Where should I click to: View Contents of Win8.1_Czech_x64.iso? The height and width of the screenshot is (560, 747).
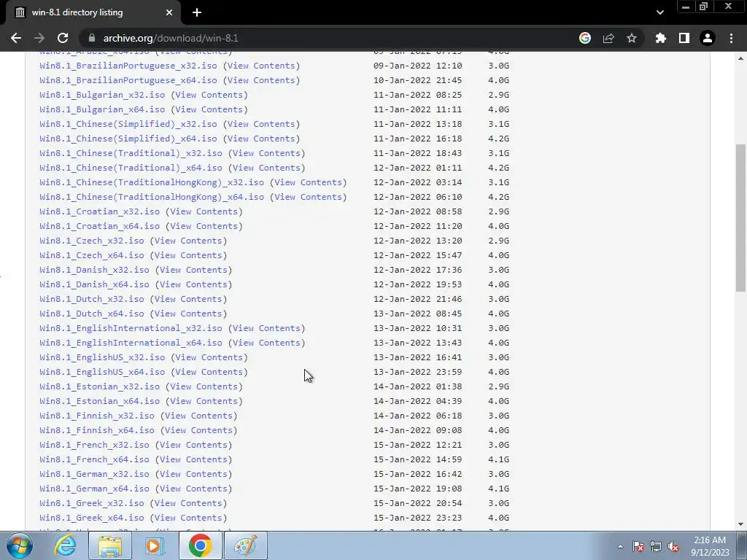coord(188,255)
